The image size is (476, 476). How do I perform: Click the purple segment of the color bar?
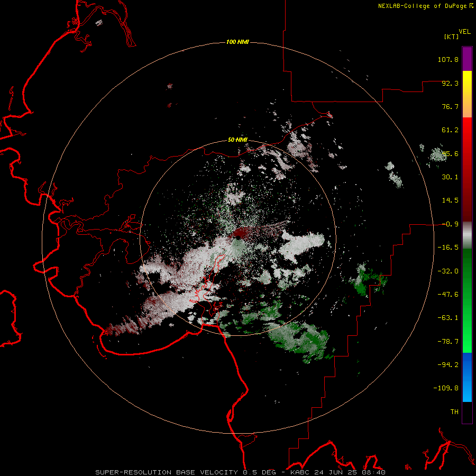click(467, 59)
